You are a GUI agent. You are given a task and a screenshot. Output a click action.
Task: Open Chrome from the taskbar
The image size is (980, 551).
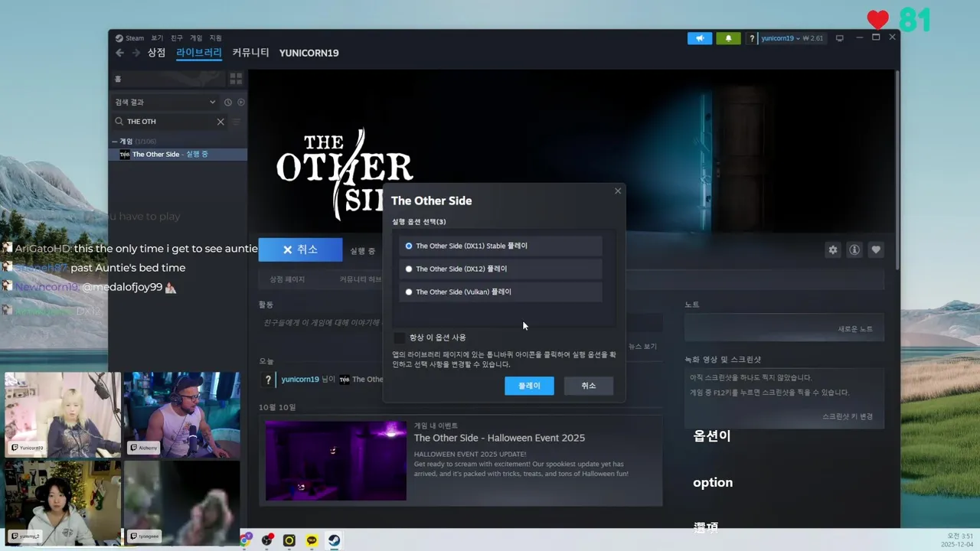245,540
